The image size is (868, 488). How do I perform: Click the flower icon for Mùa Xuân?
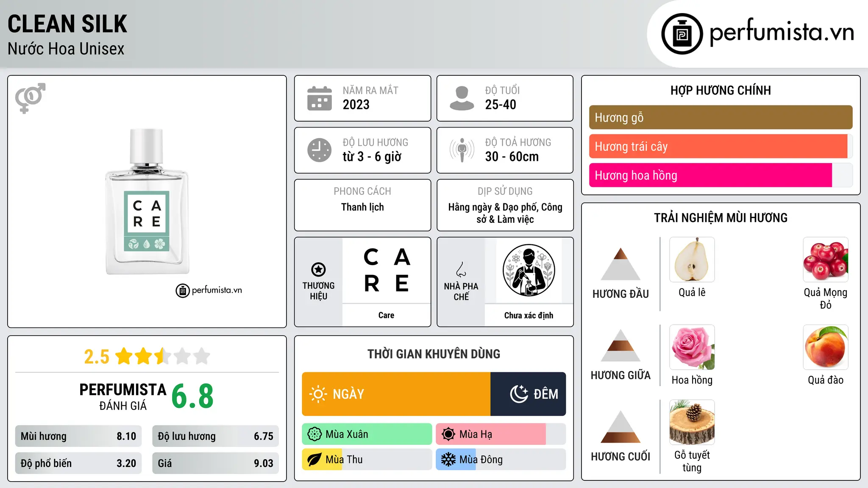pos(314,434)
